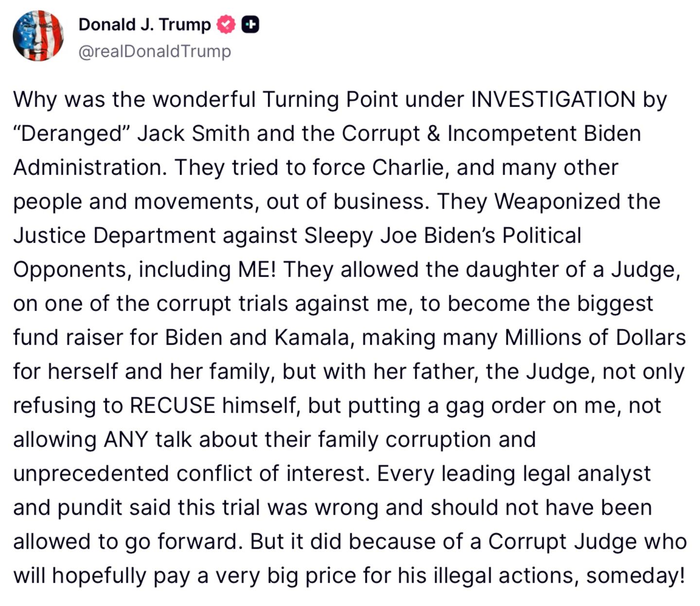The image size is (700, 606).
Task: Click the red verified checkmark badge
Action: (x=226, y=24)
